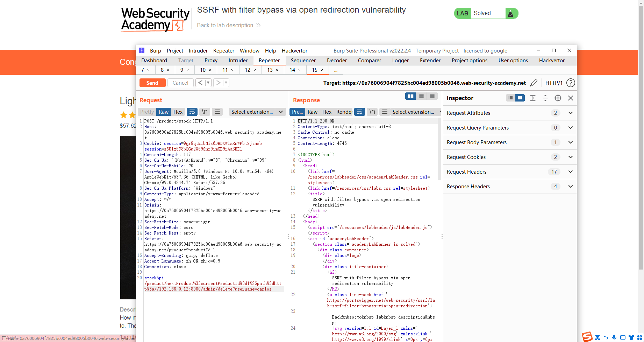Open Response pane hamburger options menu
This screenshot has width=644, height=342.
click(x=385, y=112)
